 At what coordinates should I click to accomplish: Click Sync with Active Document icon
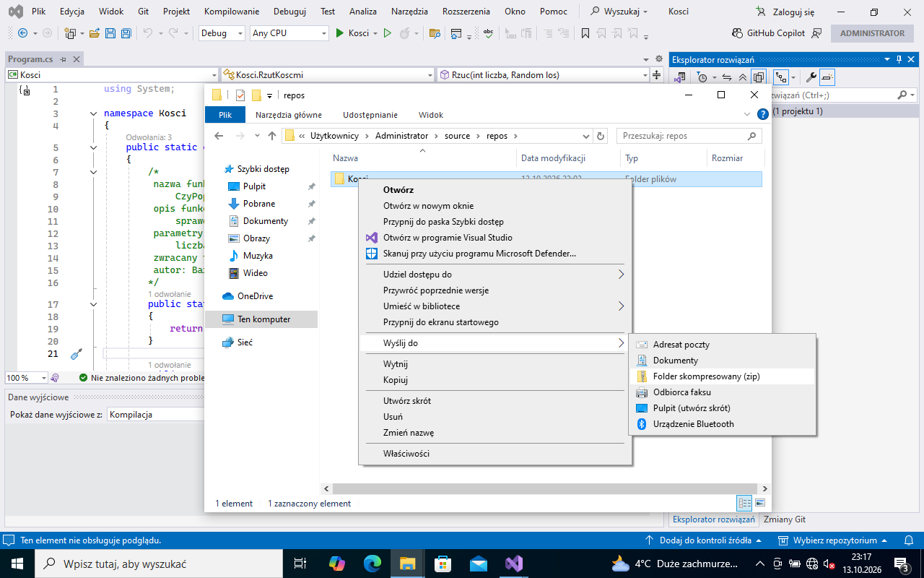point(727,77)
